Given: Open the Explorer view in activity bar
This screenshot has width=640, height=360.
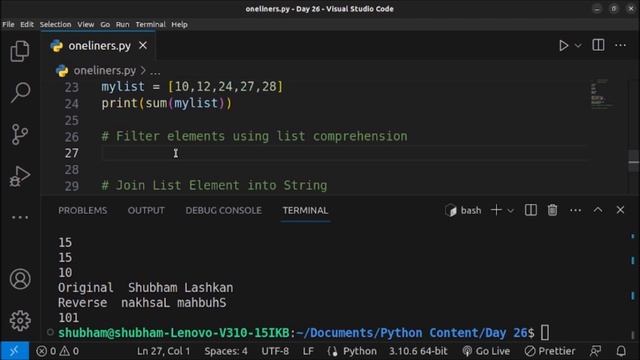Looking at the screenshot, I should (x=20, y=51).
